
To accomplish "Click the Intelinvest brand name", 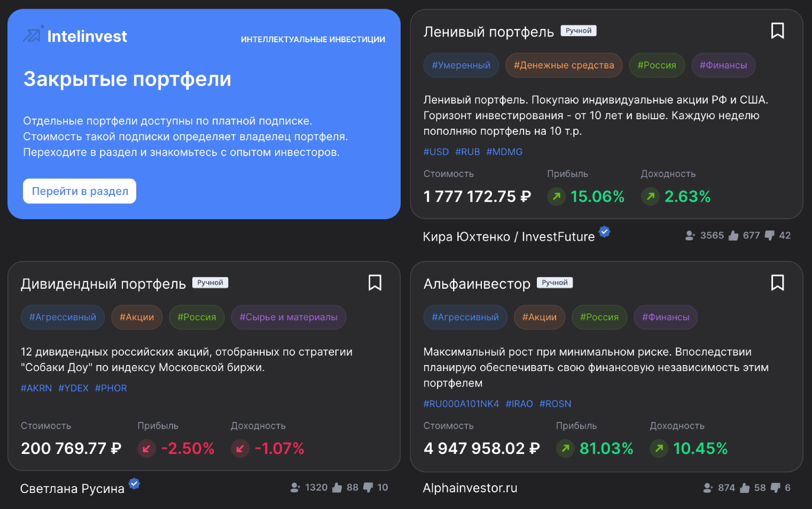I will [x=87, y=36].
